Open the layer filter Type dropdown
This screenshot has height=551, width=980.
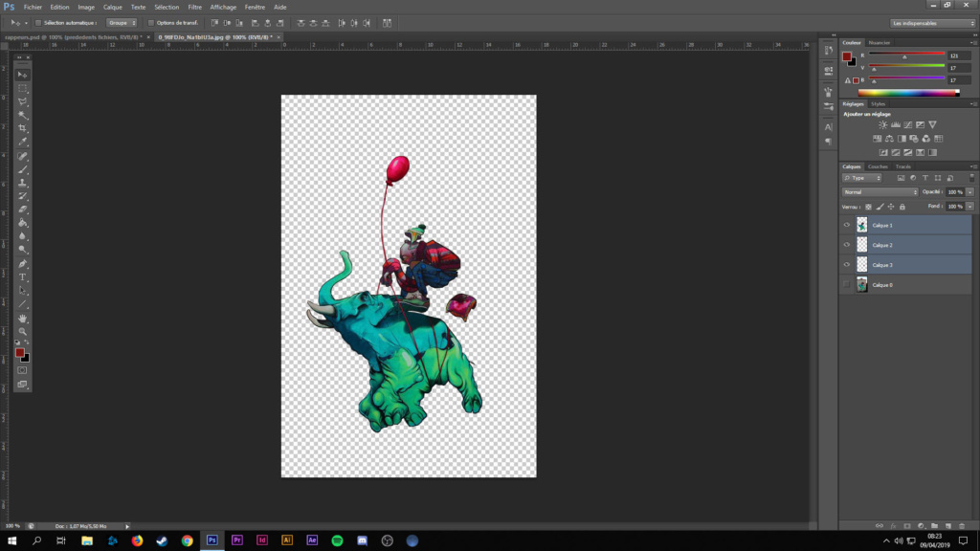[x=862, y=178]
